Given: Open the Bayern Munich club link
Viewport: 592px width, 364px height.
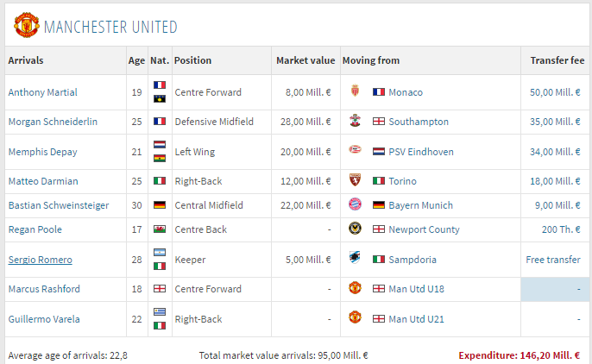Looking at the screenshot, I should click(x=420, y=205).
